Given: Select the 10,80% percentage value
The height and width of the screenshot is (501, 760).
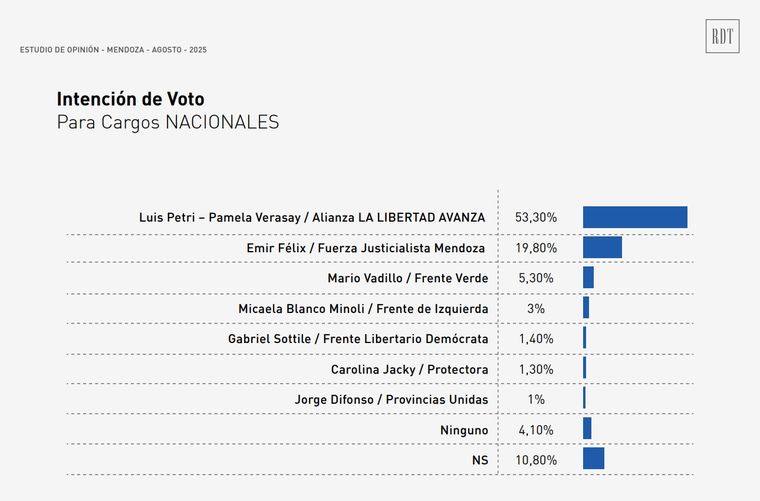Looking at the screenshot, I should coord(536,460).
